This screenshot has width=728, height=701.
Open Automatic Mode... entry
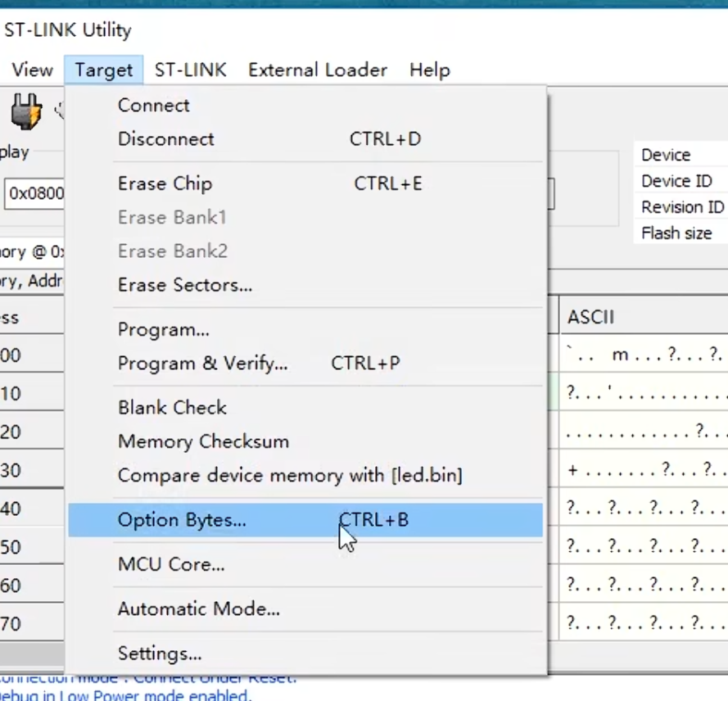click(305, 609)
